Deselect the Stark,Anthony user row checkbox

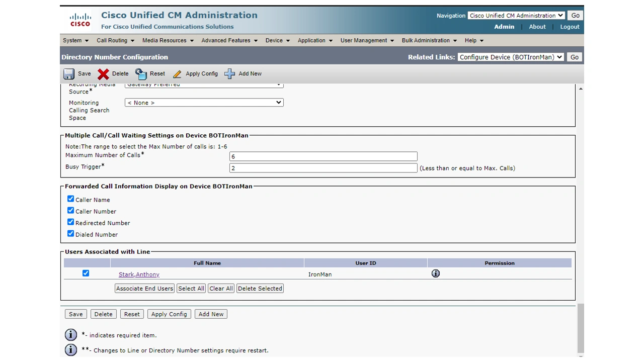coord(86,274)
